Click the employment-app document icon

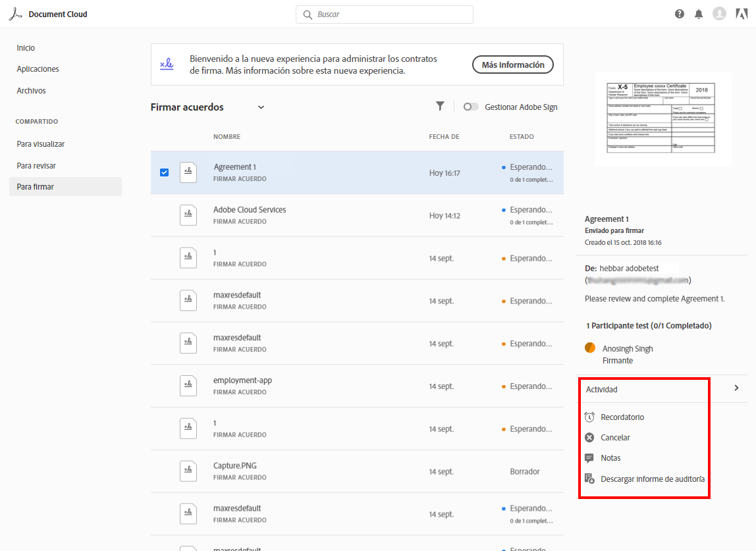tap(188, 386)
